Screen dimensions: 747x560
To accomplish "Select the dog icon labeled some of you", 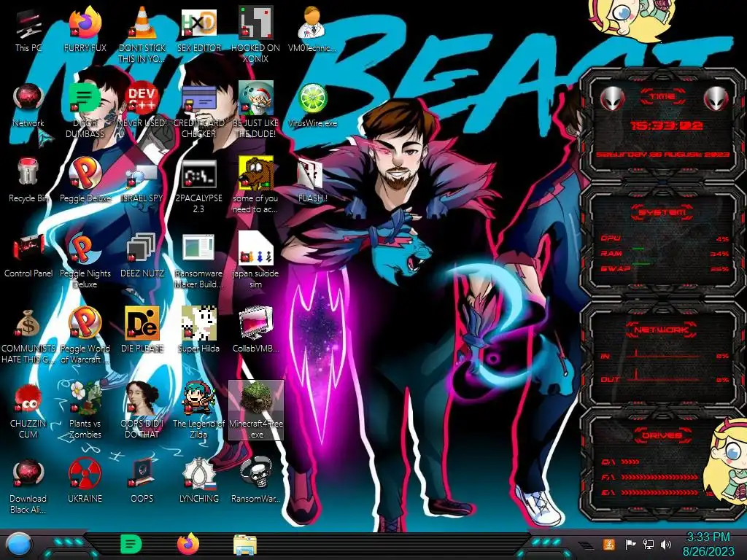I will 255,186.
